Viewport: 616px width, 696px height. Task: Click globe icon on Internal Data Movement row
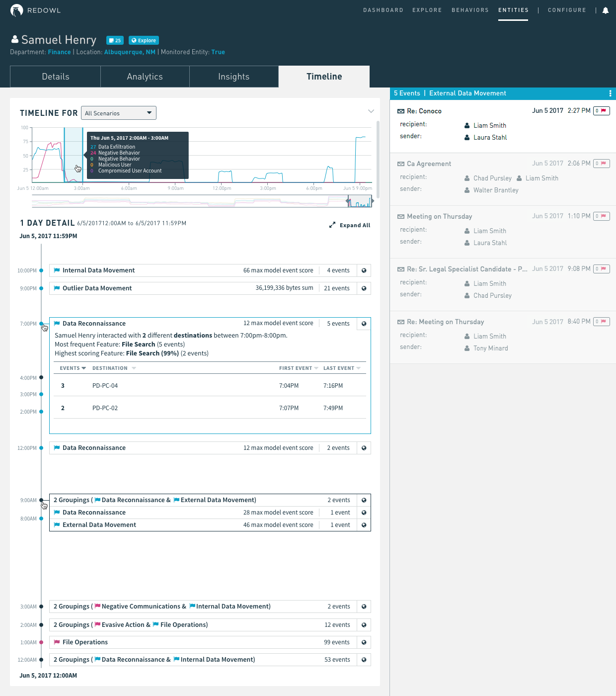[x=364, y=270]
